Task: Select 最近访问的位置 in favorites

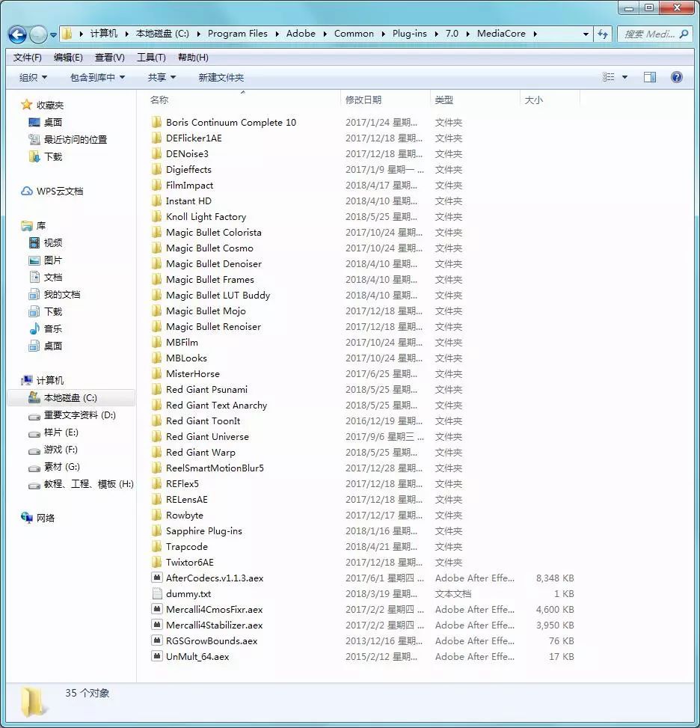Action: pyautogui.click(x=76, y=139)
